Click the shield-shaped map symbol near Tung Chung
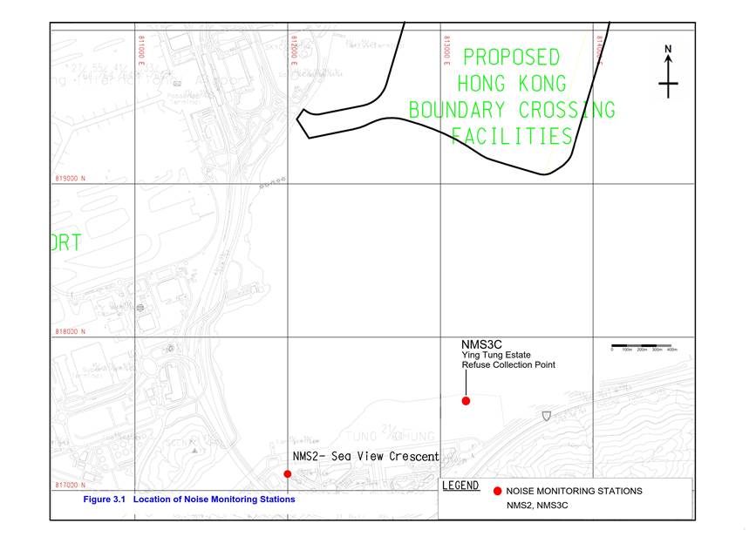The width and height of the screenshot is (756, 537). pos(546,416)
